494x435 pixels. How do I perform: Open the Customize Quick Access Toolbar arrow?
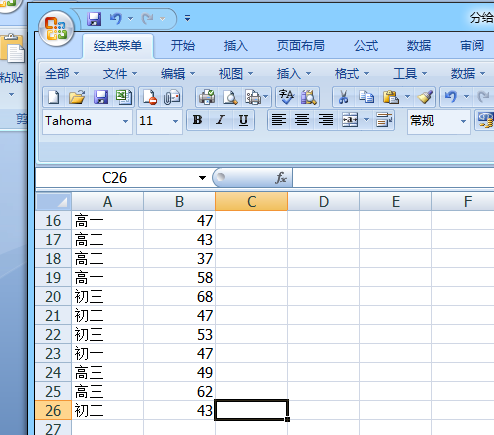(188, 19)
